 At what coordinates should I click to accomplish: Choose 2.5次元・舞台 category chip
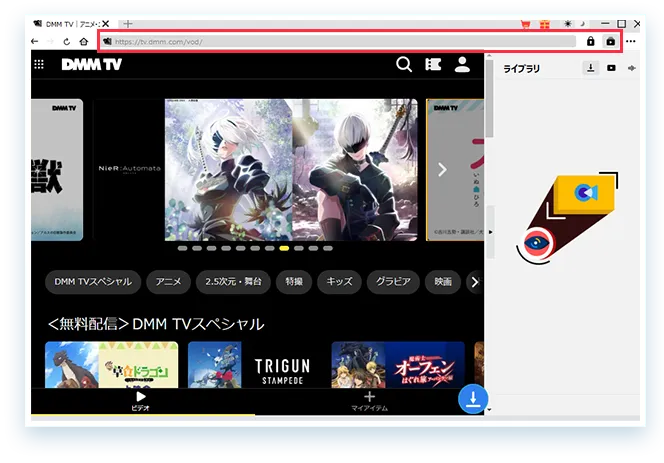[x=233, y=282]
